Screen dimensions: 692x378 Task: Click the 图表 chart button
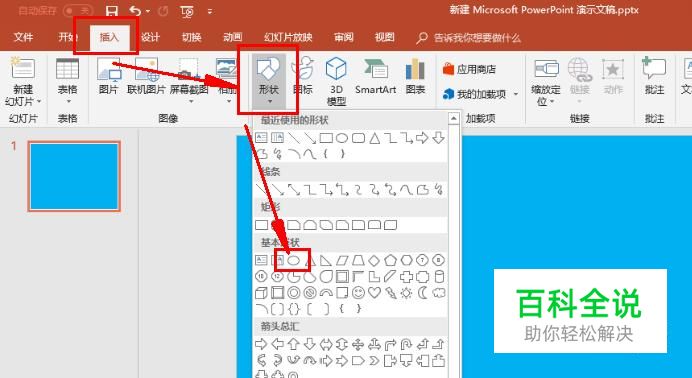(415, 76)
